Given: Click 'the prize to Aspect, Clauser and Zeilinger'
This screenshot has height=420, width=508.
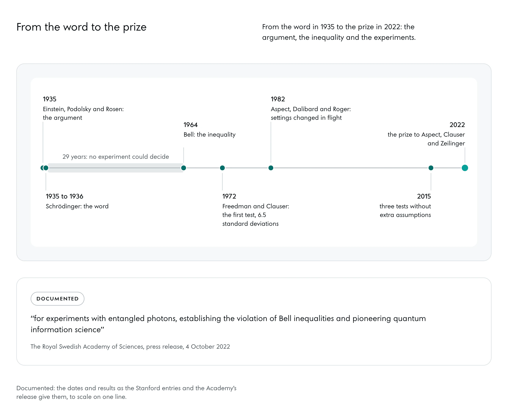Looking at the screenshot, I should pyautogui.click(x=426, y=139).
